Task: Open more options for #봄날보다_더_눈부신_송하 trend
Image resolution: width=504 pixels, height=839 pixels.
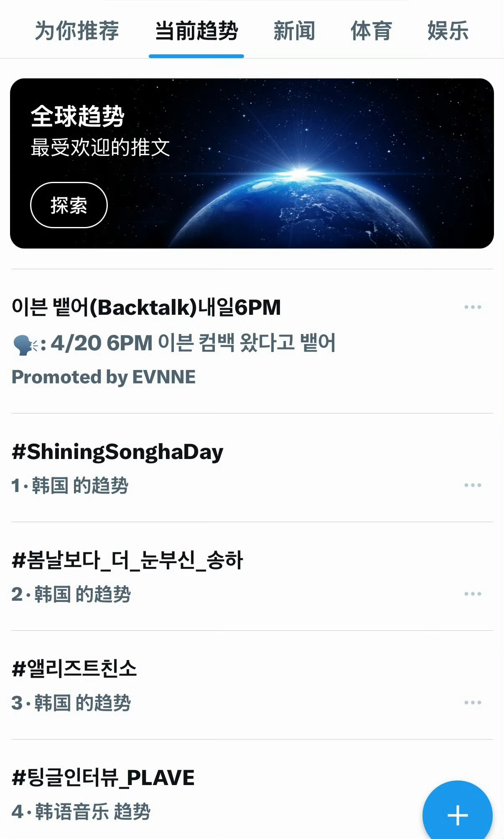Action: click(473, 594)
